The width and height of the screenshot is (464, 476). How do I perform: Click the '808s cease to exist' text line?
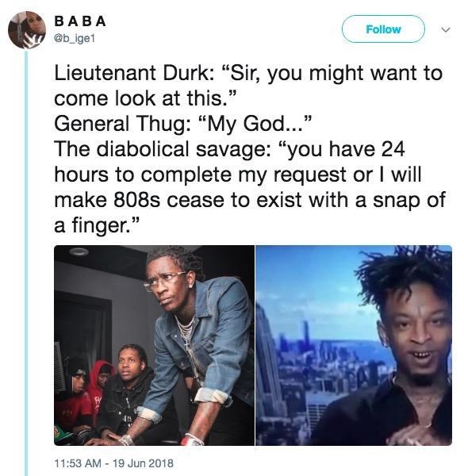[249, 201]
